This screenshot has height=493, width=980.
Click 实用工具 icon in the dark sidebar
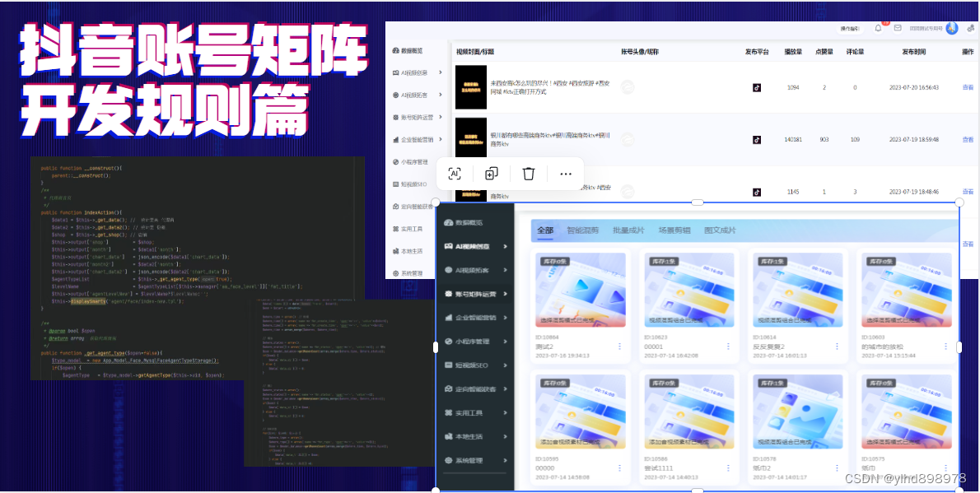coord(447,412)
